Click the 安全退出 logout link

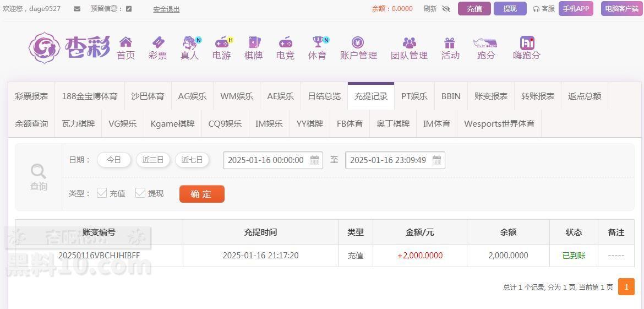coord(166,9)
